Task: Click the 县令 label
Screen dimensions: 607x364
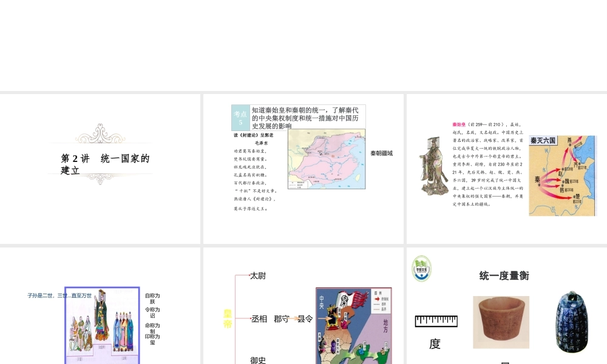Action: point(305,318)
